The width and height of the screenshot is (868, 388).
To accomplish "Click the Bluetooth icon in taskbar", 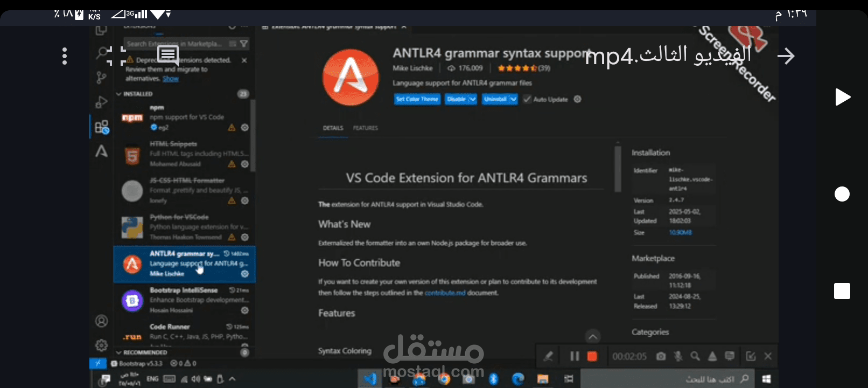I will 493,379.
